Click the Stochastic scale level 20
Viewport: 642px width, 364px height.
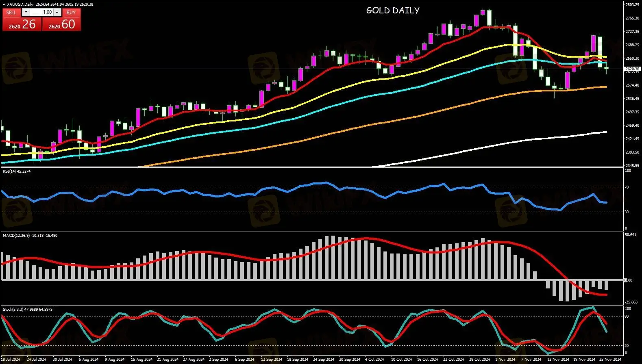(627, 346)
